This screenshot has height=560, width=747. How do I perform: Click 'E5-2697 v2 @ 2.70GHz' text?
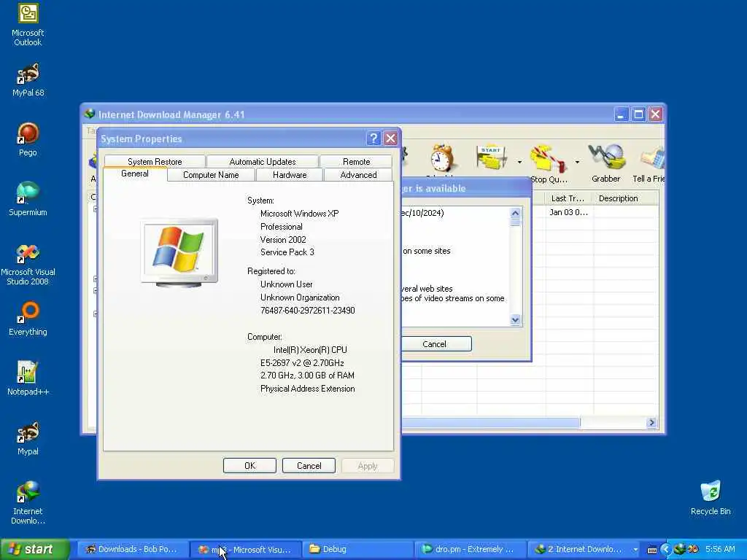click(302, 363)
